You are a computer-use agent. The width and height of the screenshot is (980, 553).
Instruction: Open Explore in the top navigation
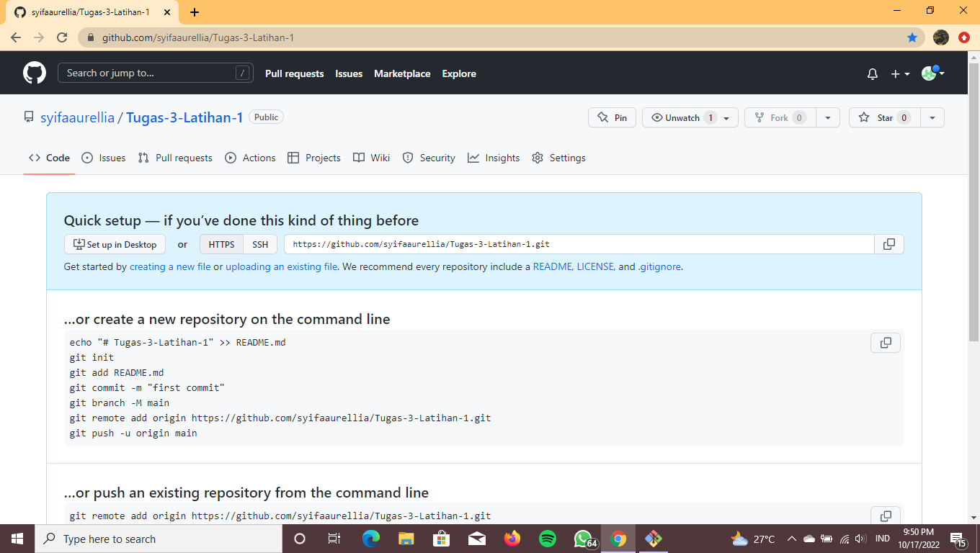[x=459, y=73]
